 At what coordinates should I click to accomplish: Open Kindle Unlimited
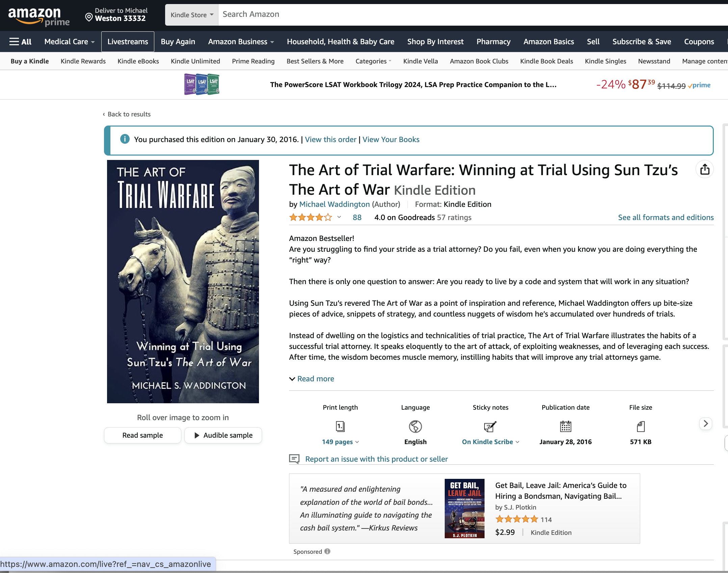[x=195, y=61]
